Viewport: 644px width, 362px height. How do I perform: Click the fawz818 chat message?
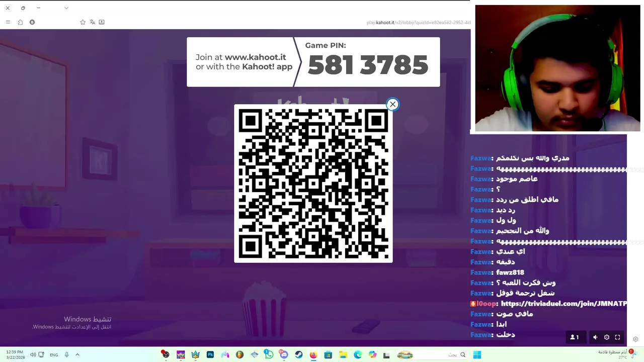click(x=510, y=273)
